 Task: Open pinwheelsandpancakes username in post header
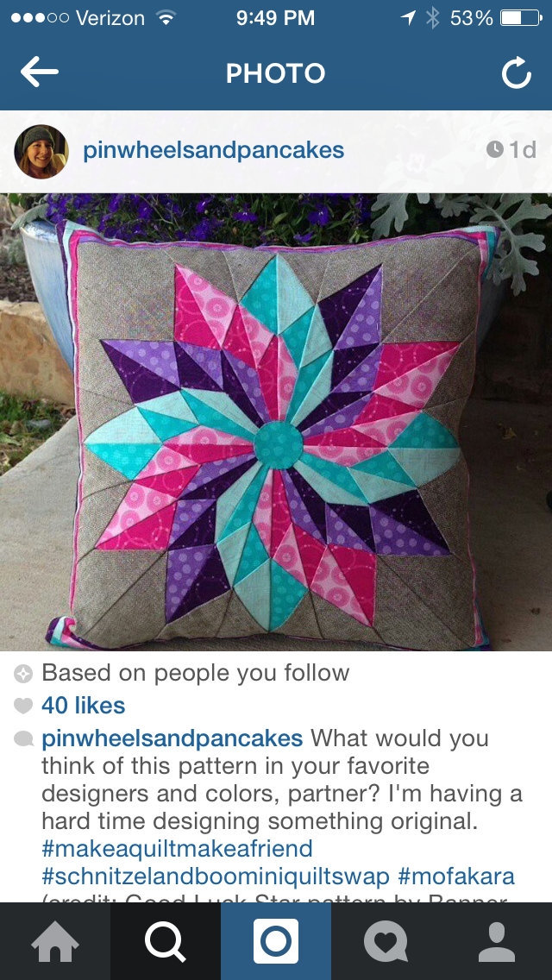tap(214, 151)
